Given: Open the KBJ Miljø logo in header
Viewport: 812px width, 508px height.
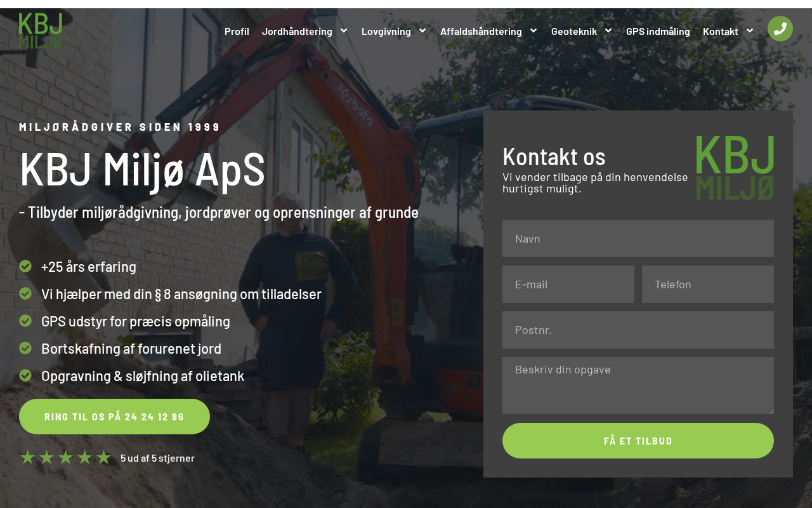Looking at the screenshot, I should (41, 31).
